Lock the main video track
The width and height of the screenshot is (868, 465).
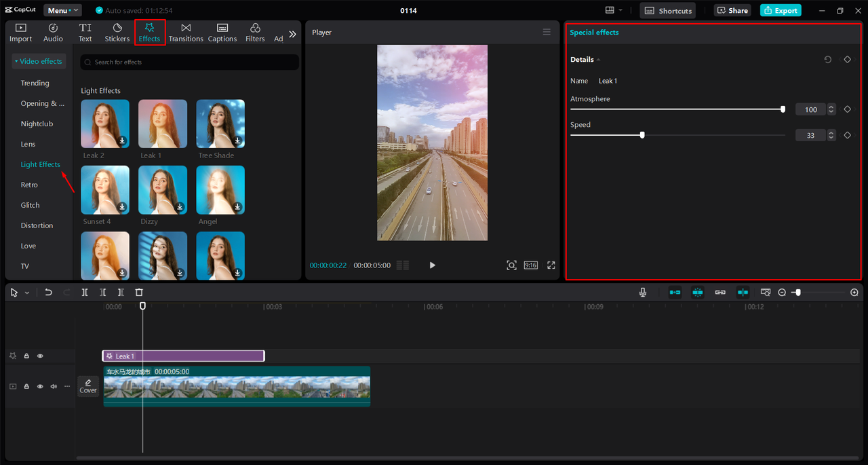click(26, 386)
